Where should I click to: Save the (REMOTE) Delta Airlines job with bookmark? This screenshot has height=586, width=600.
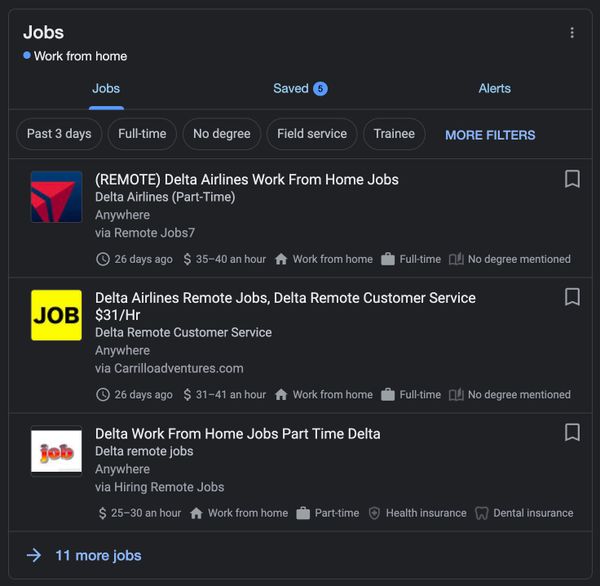pyautogui.click(x=572, y=179)
